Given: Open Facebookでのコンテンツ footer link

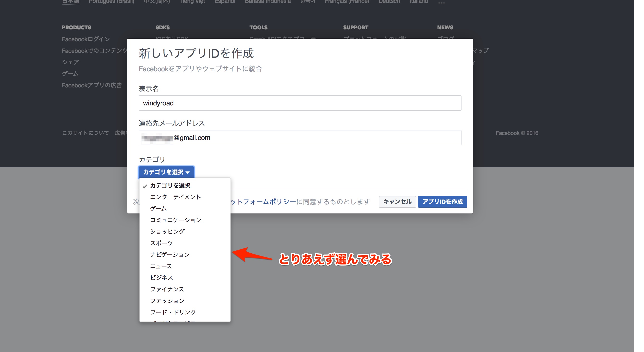Looking at the screenshot, I should click(x=95, y=50).
